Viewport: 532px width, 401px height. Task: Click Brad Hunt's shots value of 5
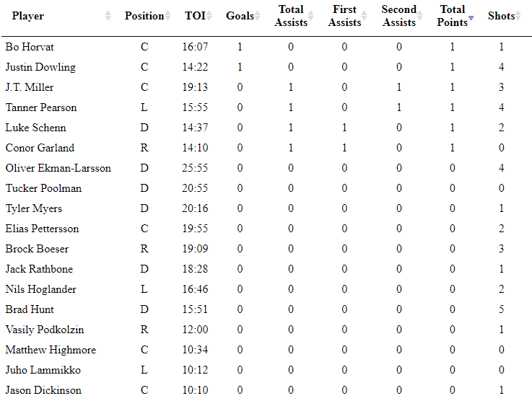(502, 309)
